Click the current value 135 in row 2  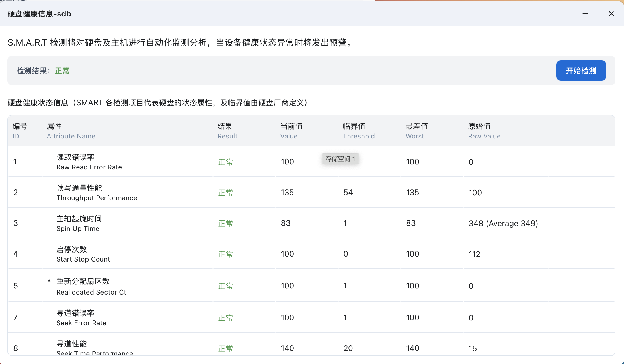(287, 193)
